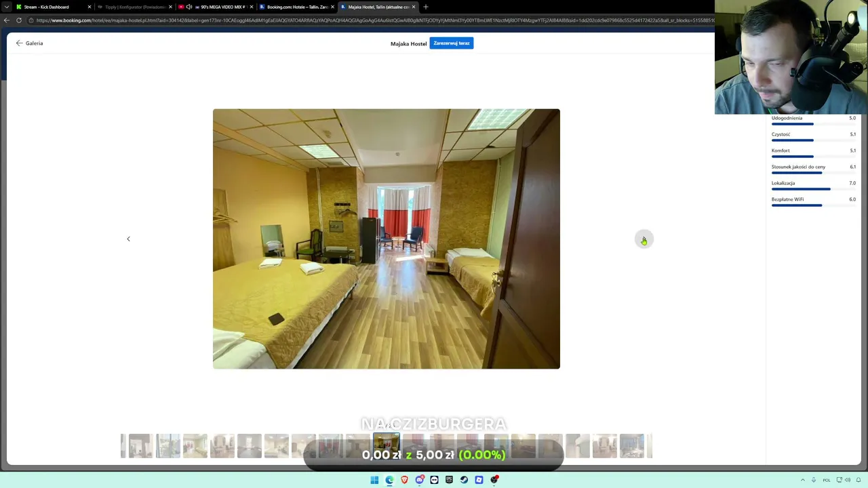Open the volume control in the system tray

[x=848, y=480]
